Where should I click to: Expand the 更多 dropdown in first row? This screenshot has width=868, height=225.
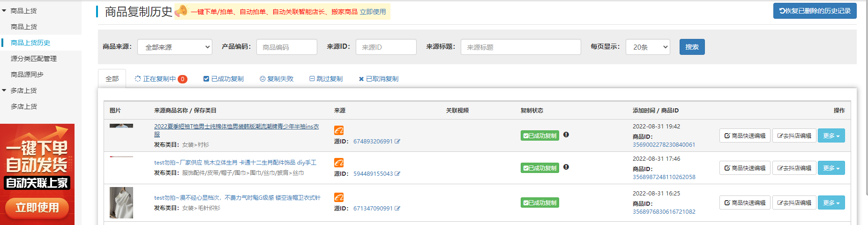pyautogui.click(x=831, y=135)
